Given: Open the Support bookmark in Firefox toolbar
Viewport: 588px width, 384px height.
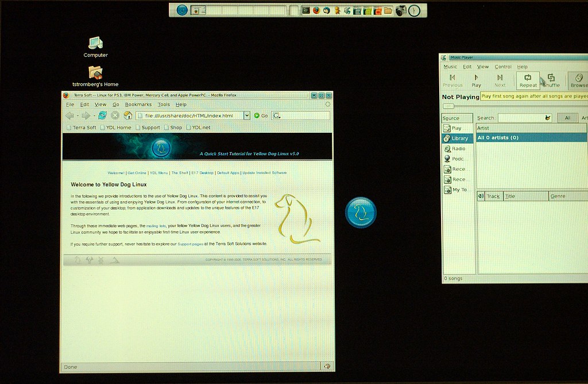Looking at the screenshot, I should (148, 128).
